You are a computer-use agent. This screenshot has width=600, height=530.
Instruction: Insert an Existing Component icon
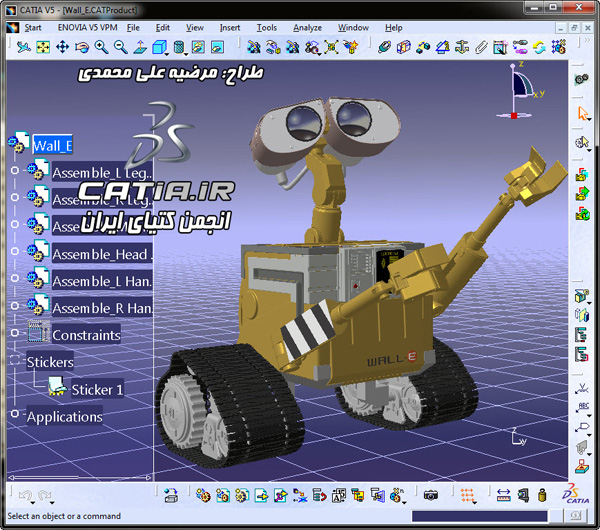pos(261,496)
